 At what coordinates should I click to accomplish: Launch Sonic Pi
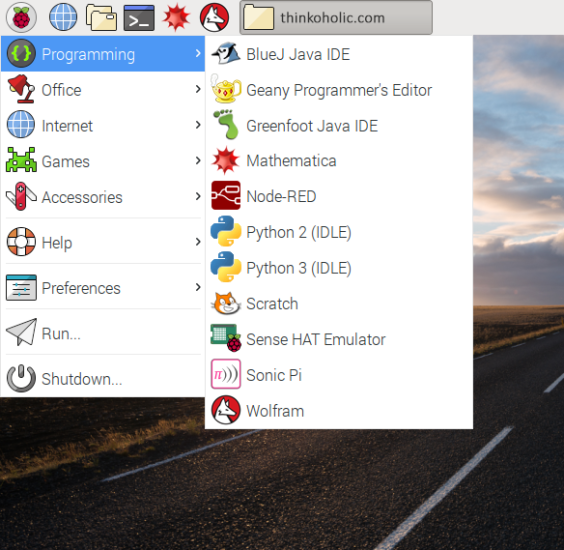pyautogui.click(x=339, y=374)
